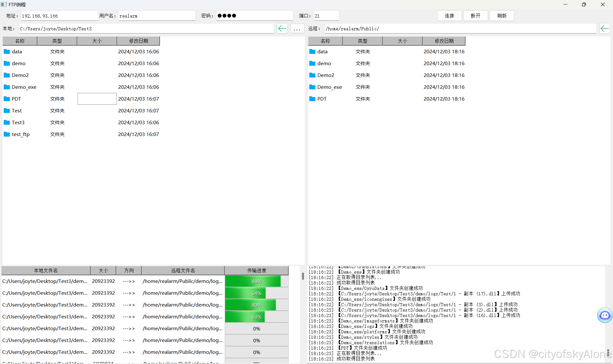The image size is (613, 364).
Task: Click the floating chat assistant icon
Action: (605, 315)
